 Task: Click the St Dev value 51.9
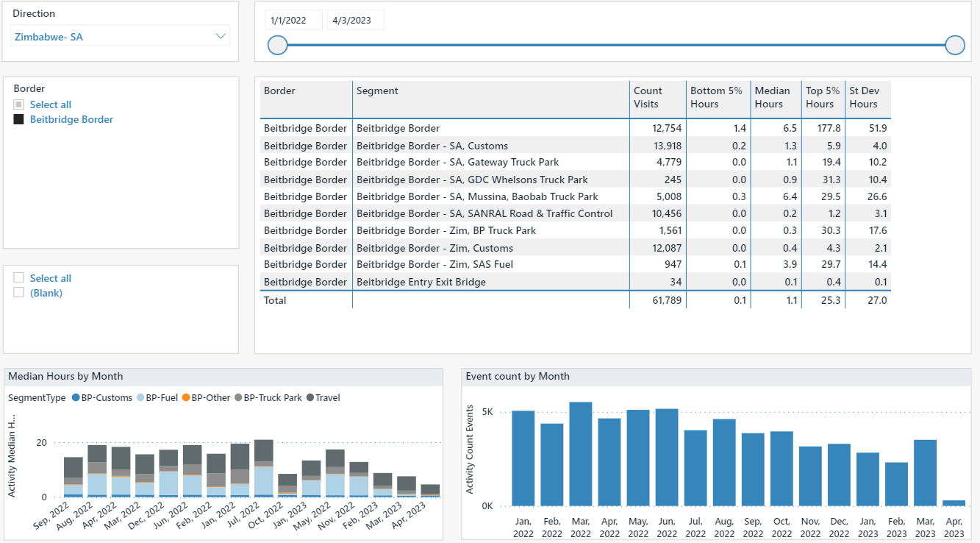877,128
